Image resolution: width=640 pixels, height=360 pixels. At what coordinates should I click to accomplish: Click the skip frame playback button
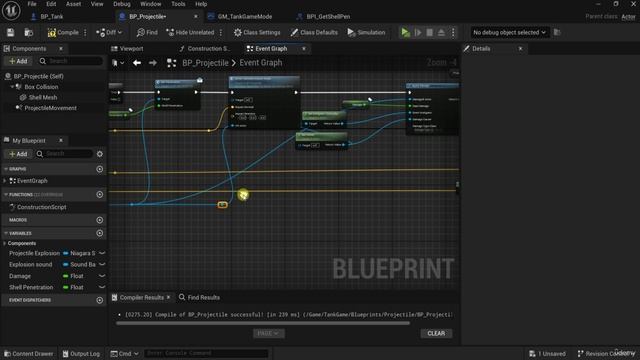418,33
